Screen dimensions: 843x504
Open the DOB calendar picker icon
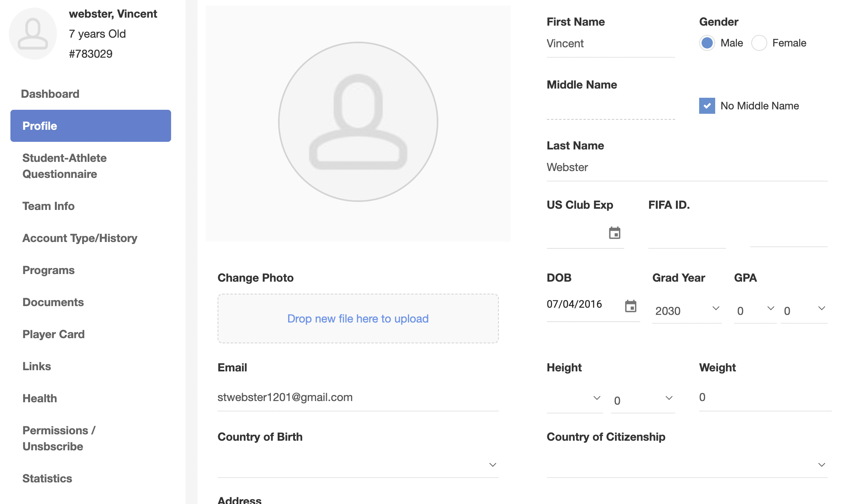tap(631, 306)
